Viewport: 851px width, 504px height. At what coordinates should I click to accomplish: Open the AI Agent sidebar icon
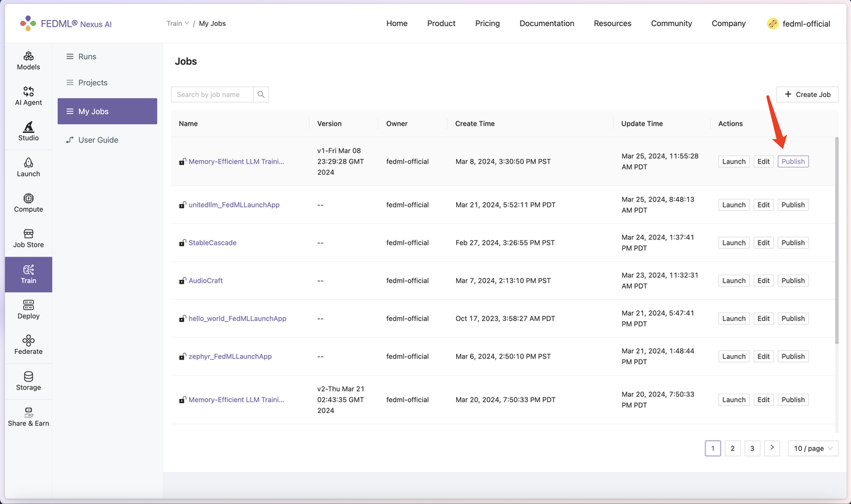(29, 92)
